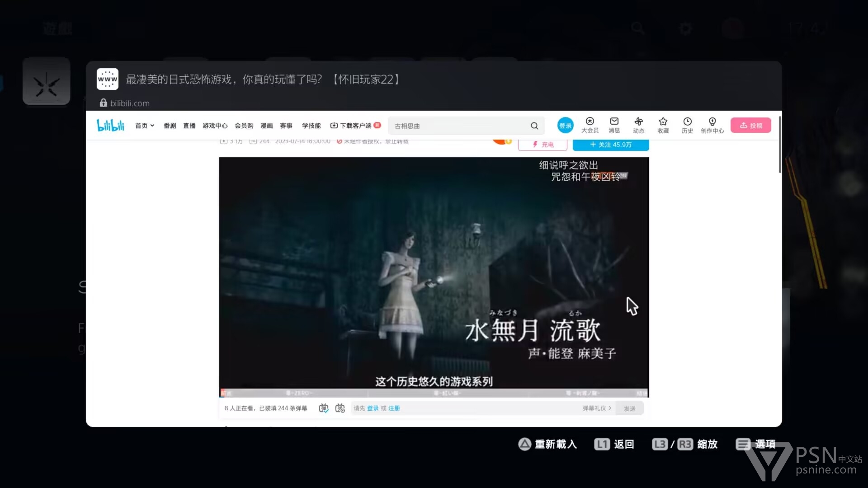Click L3/R3 縮放 prompt
This screenshot has height=488, width=868.
click(685, 444)
